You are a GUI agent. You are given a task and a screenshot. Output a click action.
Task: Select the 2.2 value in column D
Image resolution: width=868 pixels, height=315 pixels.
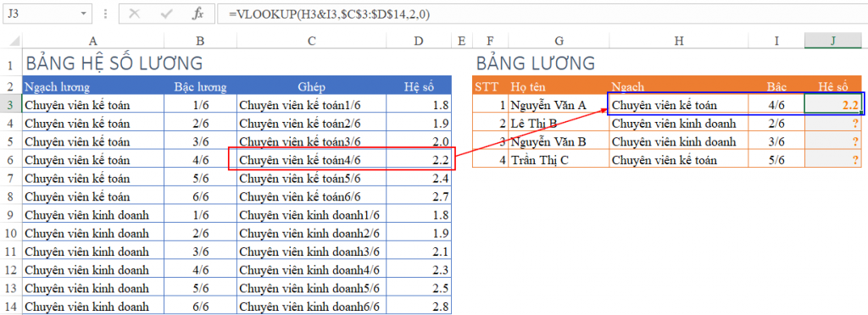pyautogui.click(x=419, y=160)
